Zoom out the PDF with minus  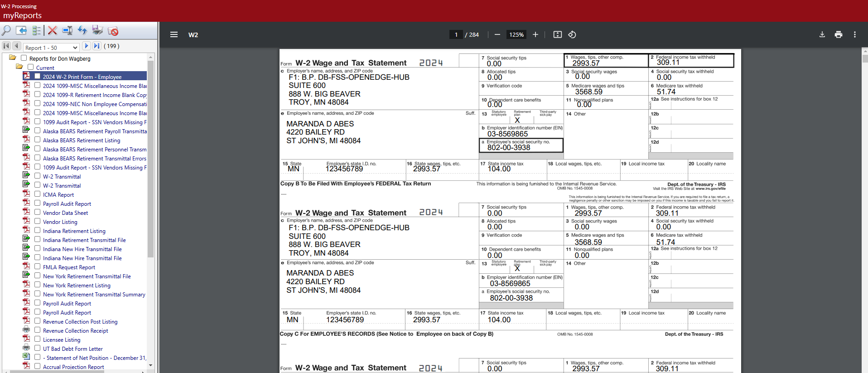tap(497, 34)
